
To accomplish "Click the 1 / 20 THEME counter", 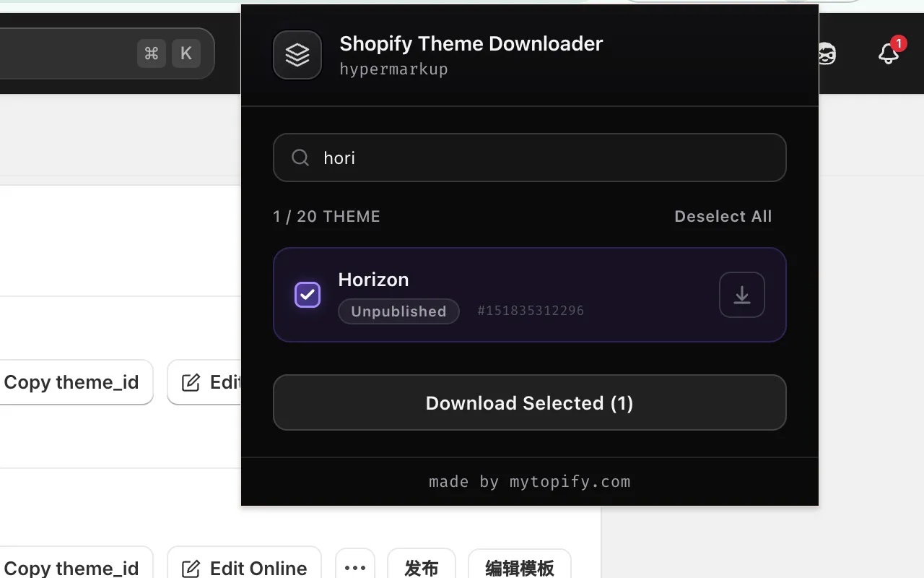I will point(326,217).
